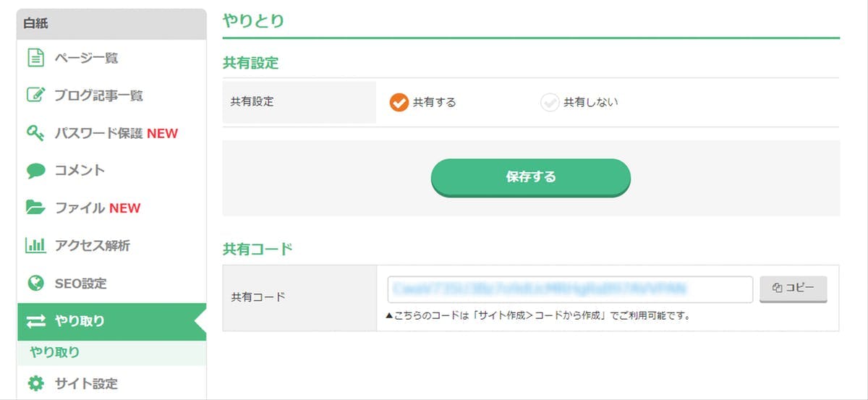This screenshot has height=400, width=868.
Task: Click the access analytics chart icon
Action: click(35, 246)
